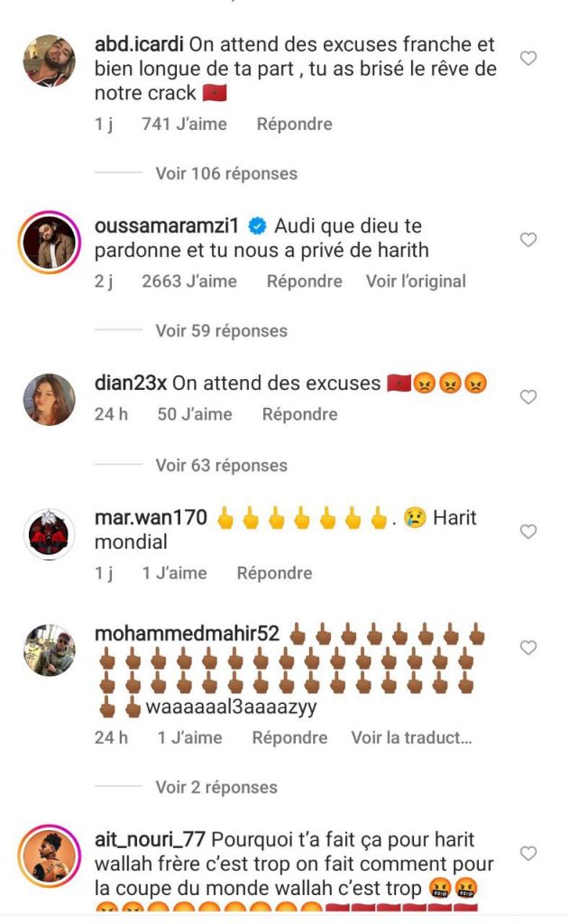Open dian23x's profile avatar
The width and height of the screenshot is (569, 924).
[x=50, y=400]
